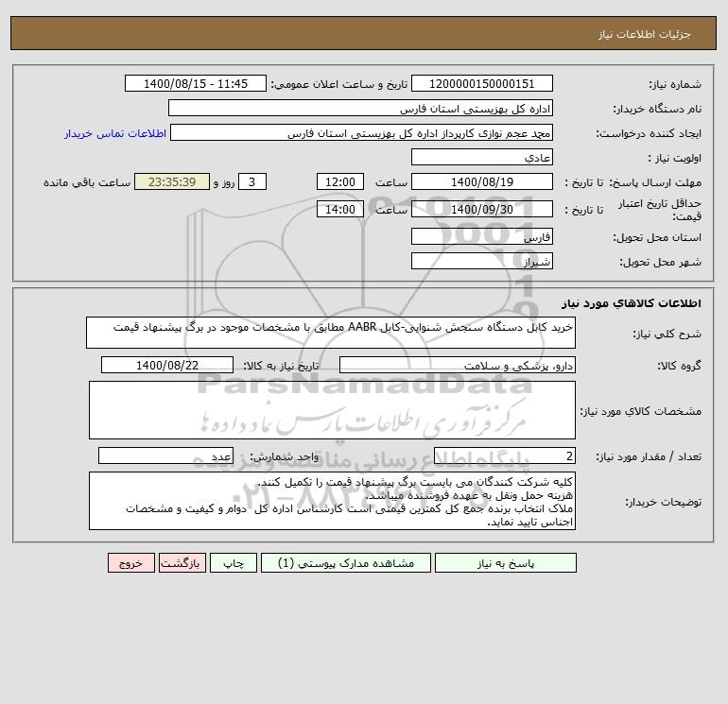The height and width of the screenshot is (704, 728).
Task: Click label استان محل تحویل
Action: pyautogui.click(x=657, y=237)
